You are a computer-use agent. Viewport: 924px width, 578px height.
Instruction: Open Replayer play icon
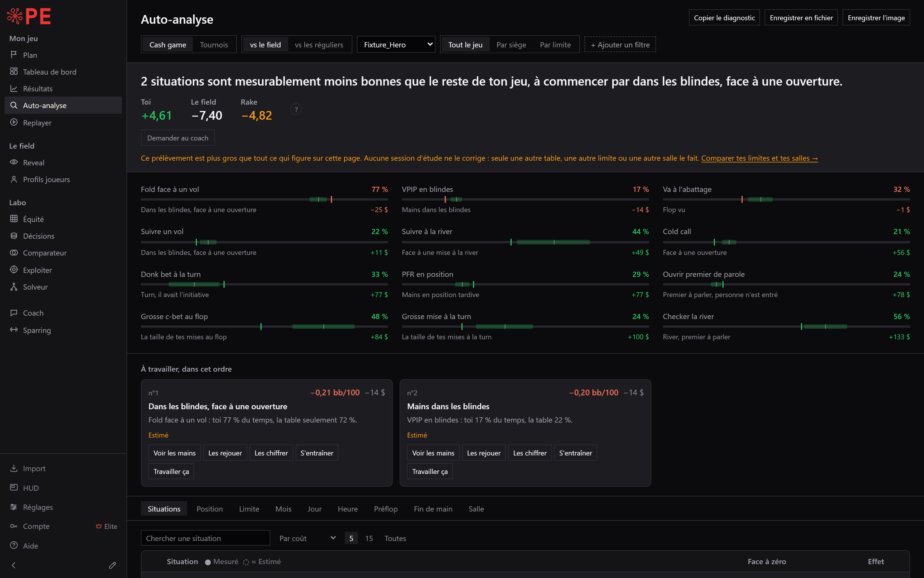tap(14, 122)
